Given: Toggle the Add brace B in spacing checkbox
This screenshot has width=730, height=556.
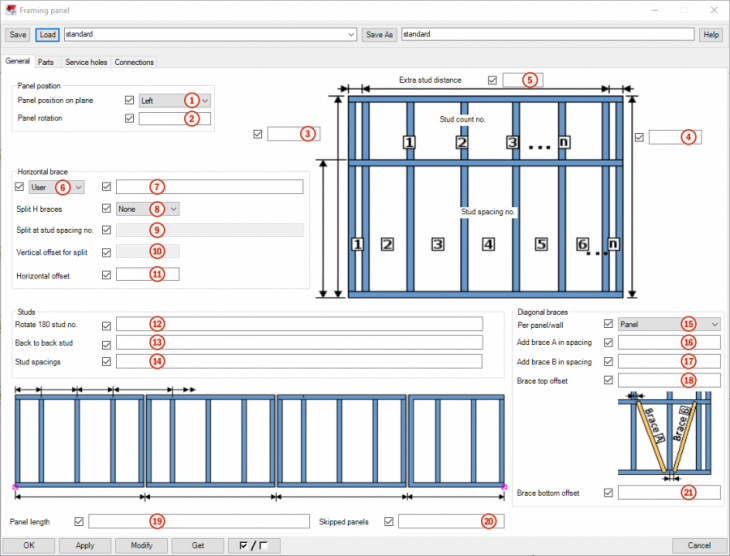Looking at the screenshot, I should click(x=608, y=361).
